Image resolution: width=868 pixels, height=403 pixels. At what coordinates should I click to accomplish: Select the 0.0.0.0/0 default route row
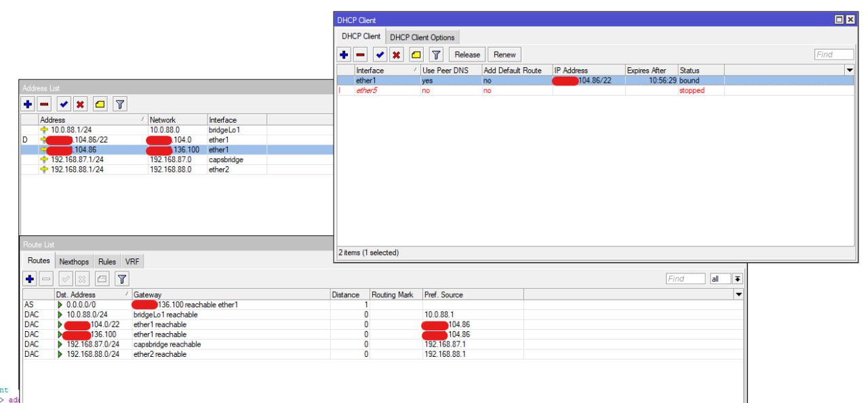(x=383, y=305)
